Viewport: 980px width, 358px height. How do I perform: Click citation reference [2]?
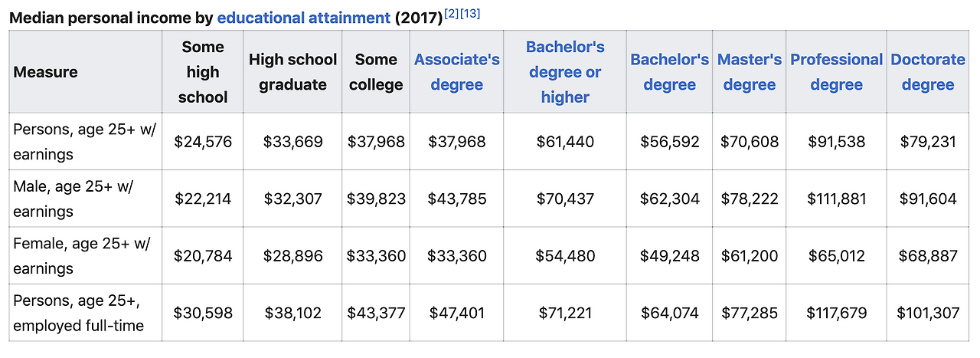[x=452, y=14]
